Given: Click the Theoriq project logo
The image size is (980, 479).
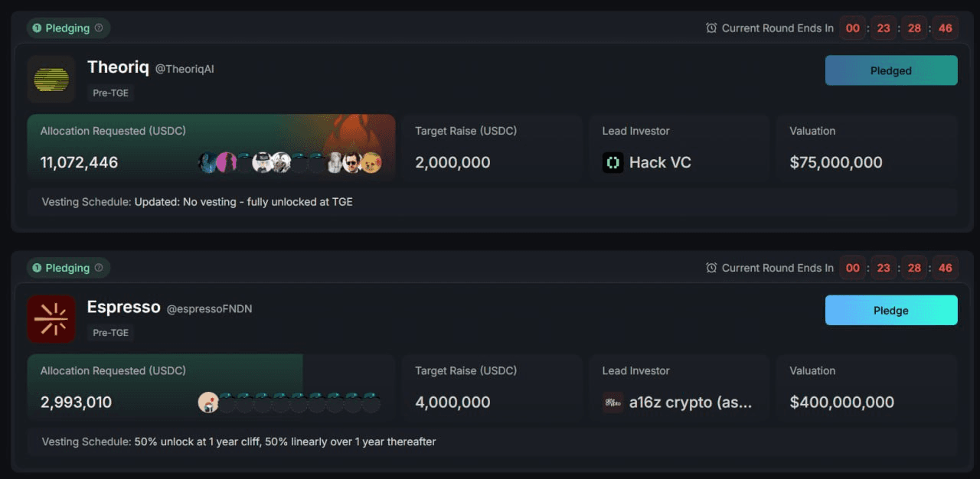Looking at the screenshot, I should pyautogui.click(x=51, y=79).
